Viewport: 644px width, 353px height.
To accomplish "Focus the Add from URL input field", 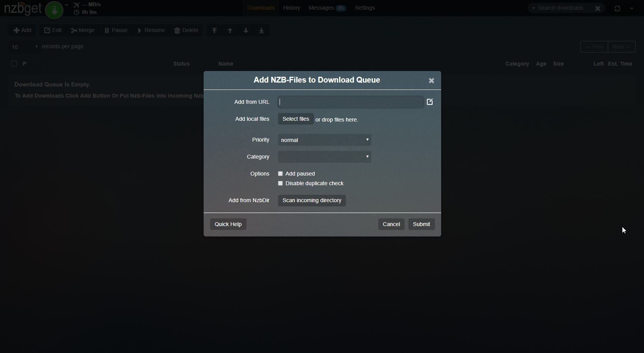I will pos(350,102).
